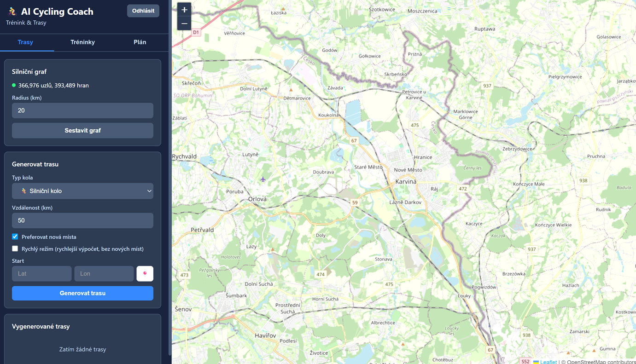Click the 'Karviná' label on the map

[x=406, y=181]
